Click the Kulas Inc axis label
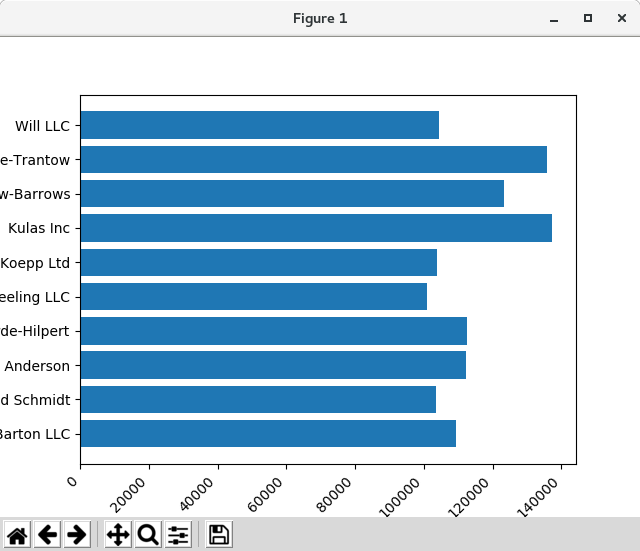 [39, 228]
